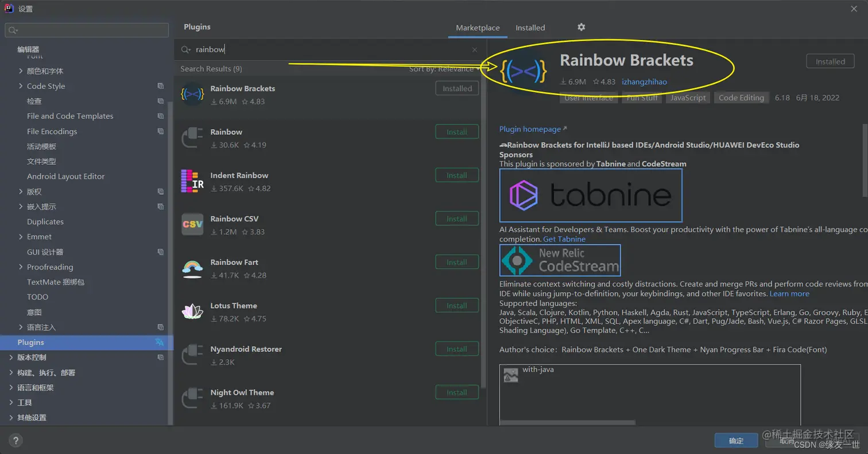The width and height of the screenshot is (868, 454).
Task: Click the search magnifier icon in plugin search
Action: click(185, 50)
